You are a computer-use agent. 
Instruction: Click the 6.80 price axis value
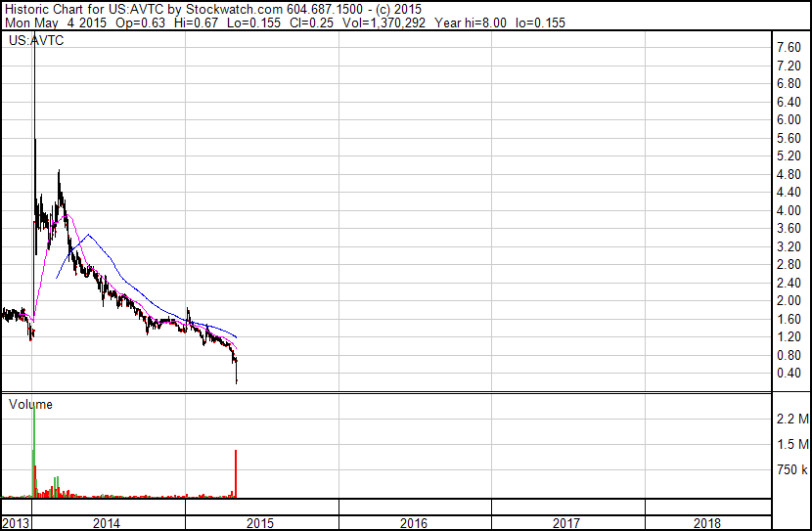(x=789, y=84)
